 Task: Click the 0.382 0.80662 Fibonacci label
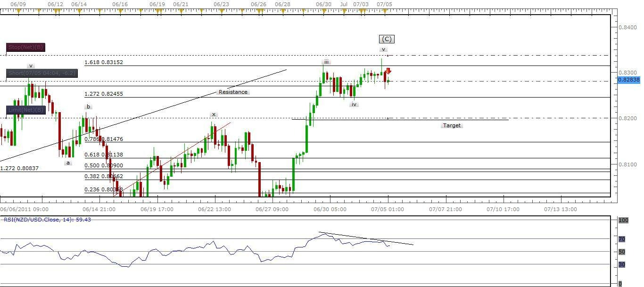click(104, 177)
